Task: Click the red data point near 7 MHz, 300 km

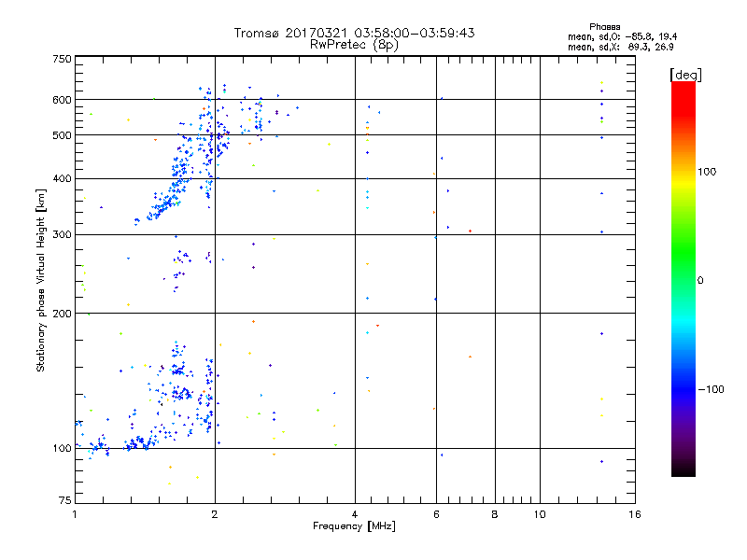Action: [x=471, y=231]
